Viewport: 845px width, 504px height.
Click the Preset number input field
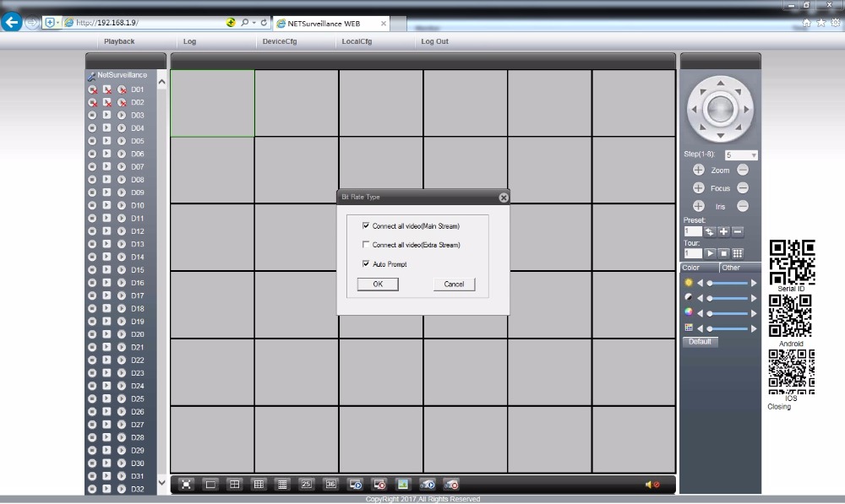click(x=693, y=231)
